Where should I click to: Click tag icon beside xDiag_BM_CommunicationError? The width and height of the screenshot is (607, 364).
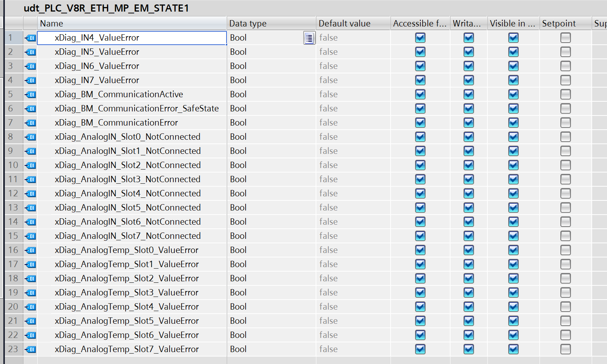click(31, 123)
